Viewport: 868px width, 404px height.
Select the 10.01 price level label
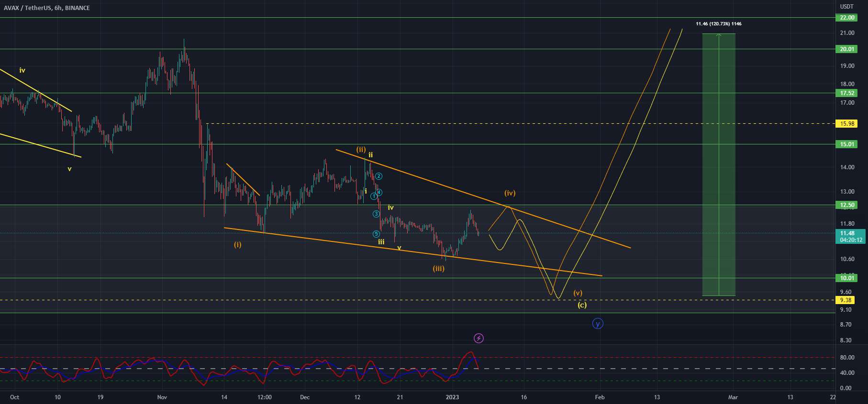coord(847,278)
